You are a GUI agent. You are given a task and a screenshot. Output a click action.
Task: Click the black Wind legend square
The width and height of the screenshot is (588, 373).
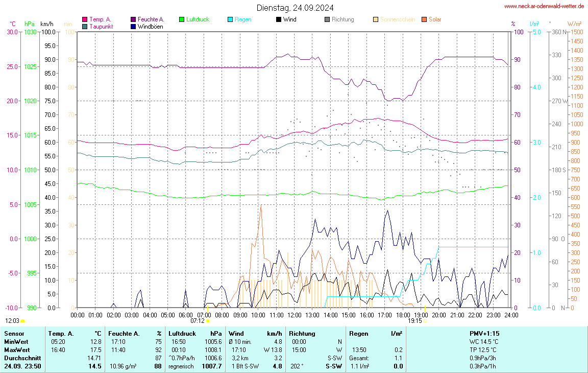coord(279,19)
